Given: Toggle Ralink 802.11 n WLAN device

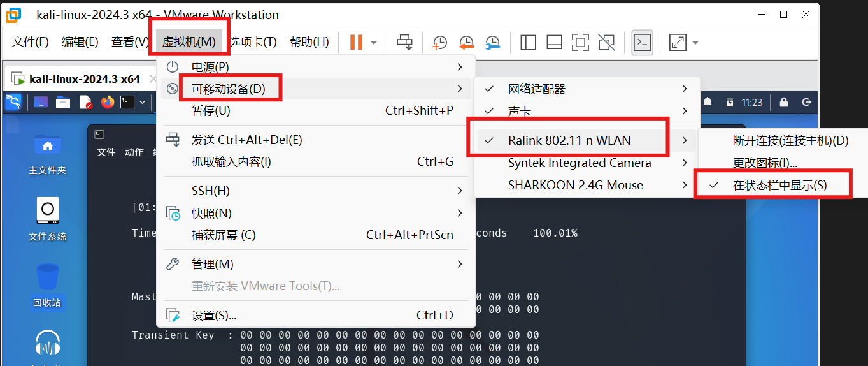Looking at the screenshot, I should [x=587, y=140].
